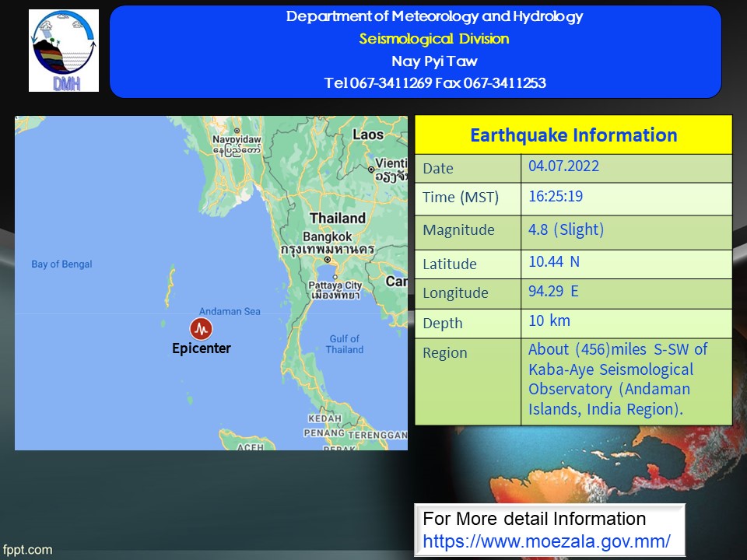Click the 'Time (MST)' row label

pos(461,197)
